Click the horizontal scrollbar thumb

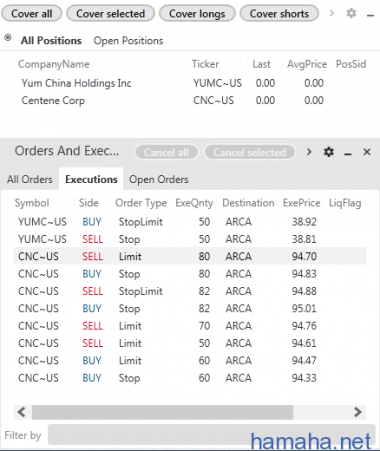point(162,412)
